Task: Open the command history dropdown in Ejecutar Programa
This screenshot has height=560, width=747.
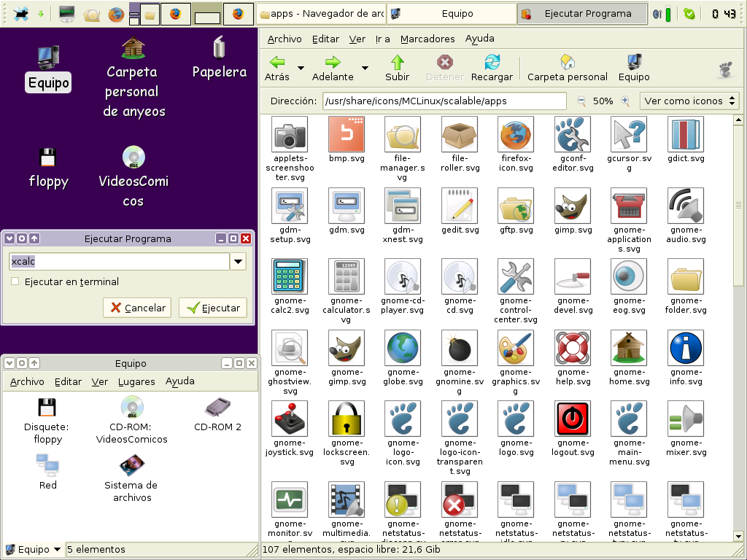Action: coord(239,262)
